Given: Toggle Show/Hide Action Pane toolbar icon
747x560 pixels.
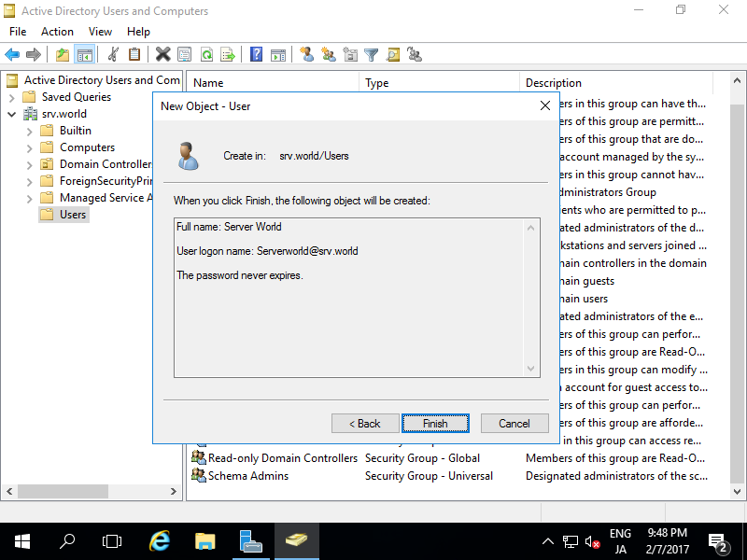Looking at the screenshot, I should pyautogui.click(x=277, y=54).
